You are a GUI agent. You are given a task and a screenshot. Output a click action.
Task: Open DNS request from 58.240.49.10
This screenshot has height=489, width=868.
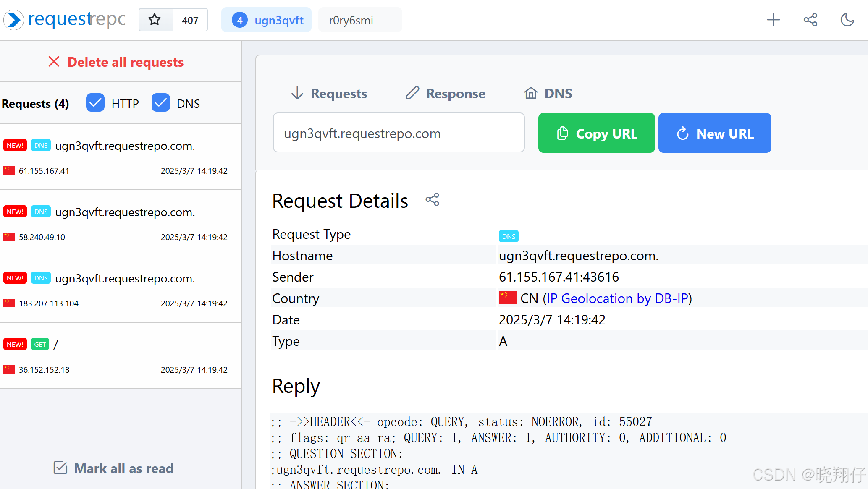[121, 223]
